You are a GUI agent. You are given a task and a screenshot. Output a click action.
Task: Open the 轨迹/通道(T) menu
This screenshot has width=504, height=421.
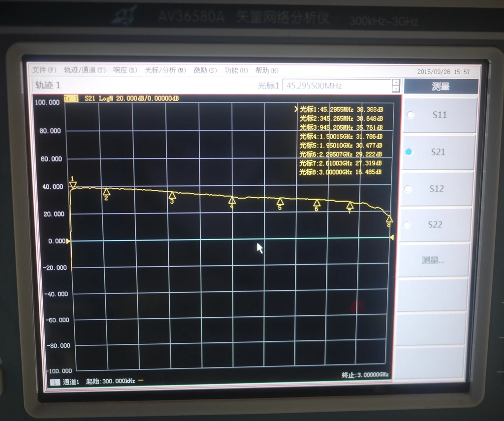coord(85,70)
